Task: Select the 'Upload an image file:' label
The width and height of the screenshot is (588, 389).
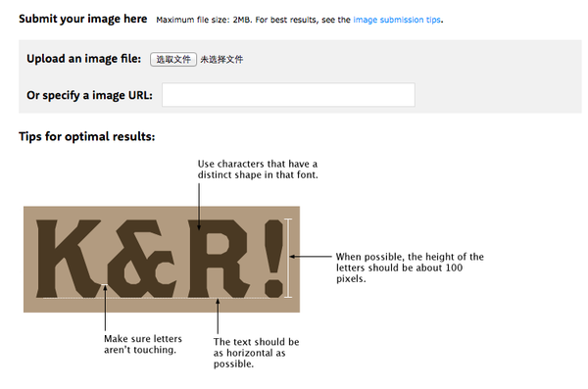Action: tap(83, 59)
